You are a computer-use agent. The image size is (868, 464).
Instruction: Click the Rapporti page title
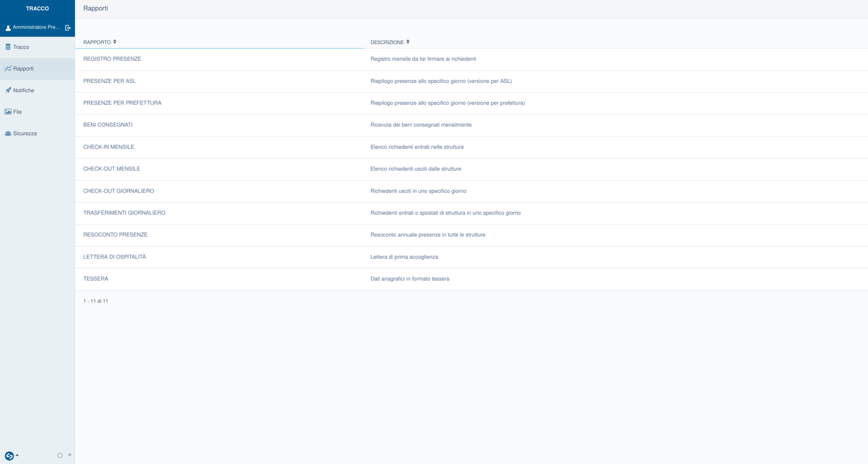pos(96,9)
